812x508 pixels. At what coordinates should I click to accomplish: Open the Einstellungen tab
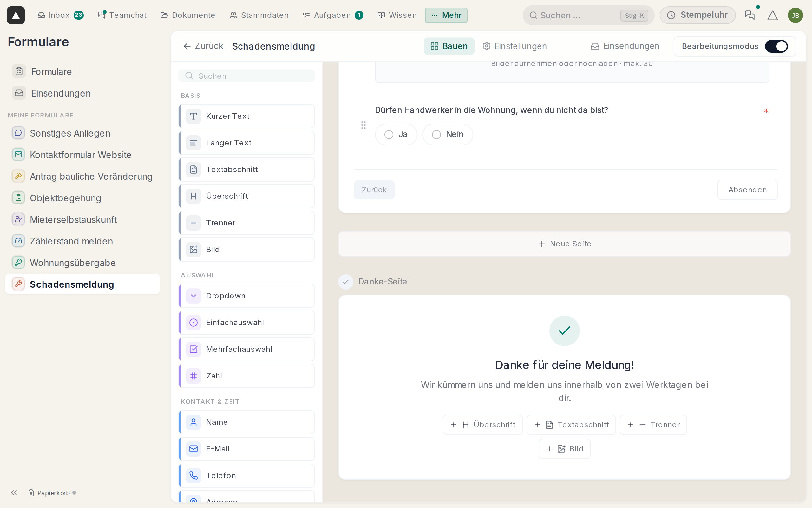point(515,46)
